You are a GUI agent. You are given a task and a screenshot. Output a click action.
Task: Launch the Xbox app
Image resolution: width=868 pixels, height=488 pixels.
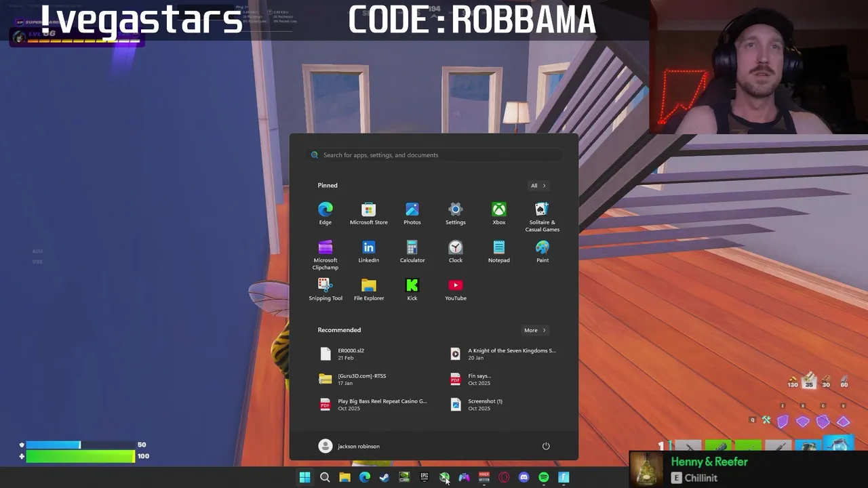click(499, 213)
